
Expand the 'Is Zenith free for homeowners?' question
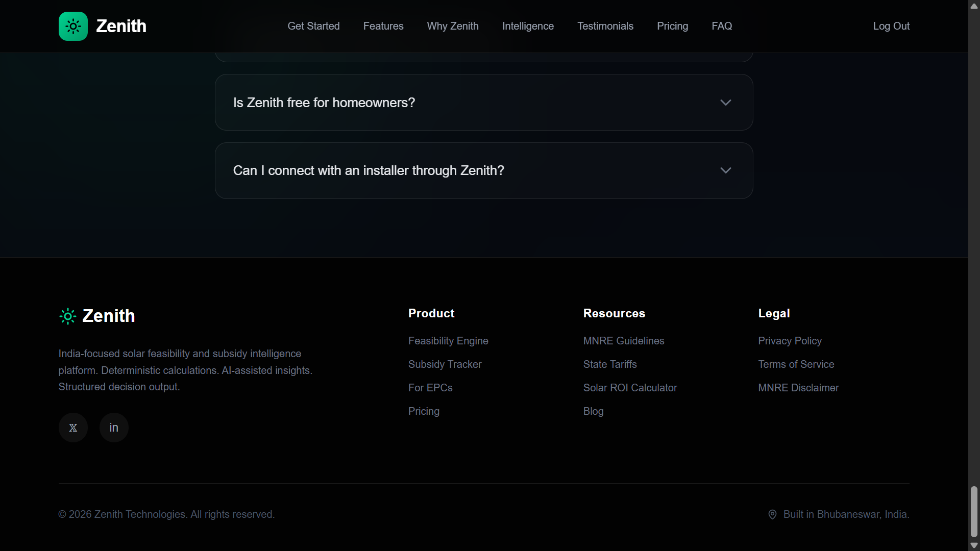coord(324,103)
